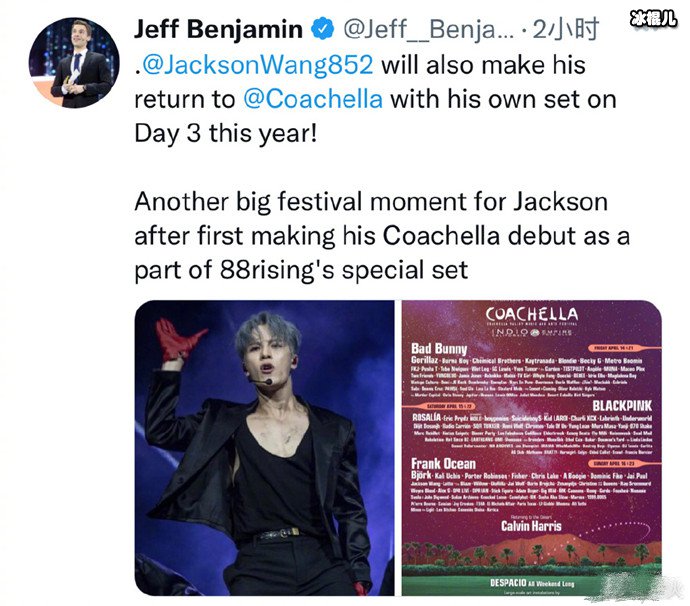
Task: Open the @JacksonWang852 mention
Action: coord(257,66)
